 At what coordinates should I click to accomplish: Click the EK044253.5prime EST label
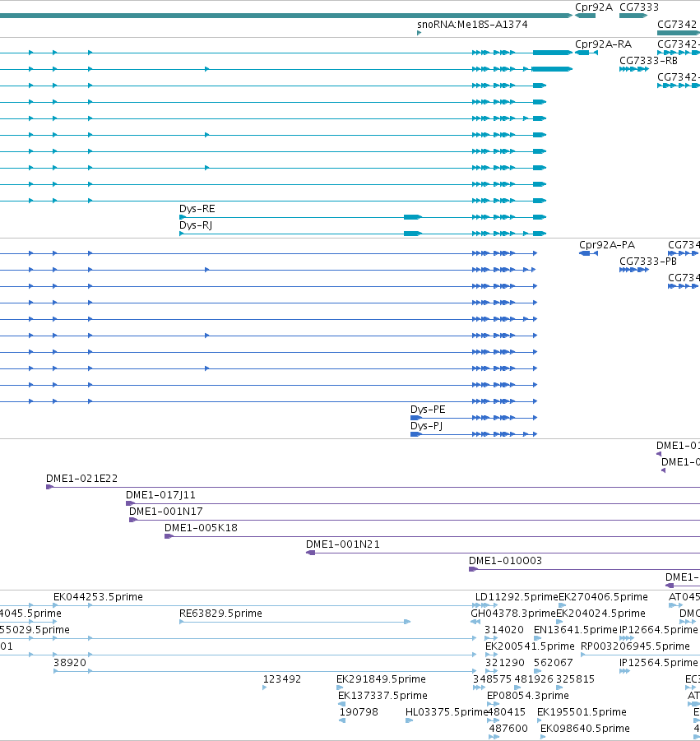click(98, 597)
